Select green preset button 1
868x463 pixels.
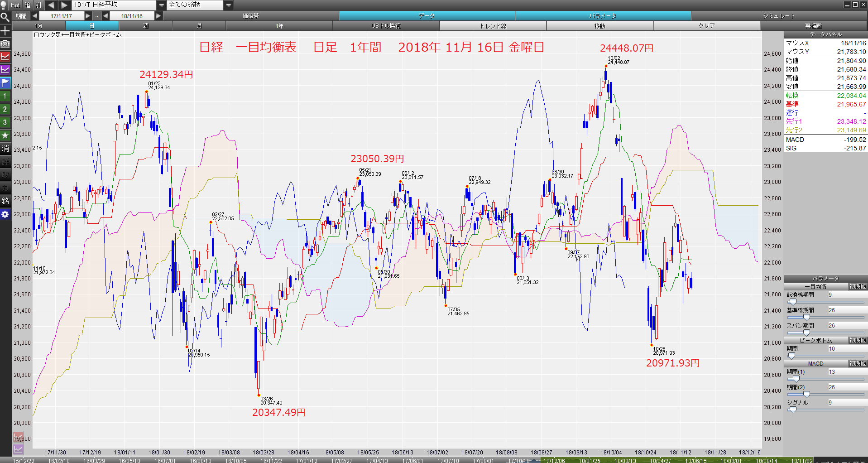pos(5,96)
